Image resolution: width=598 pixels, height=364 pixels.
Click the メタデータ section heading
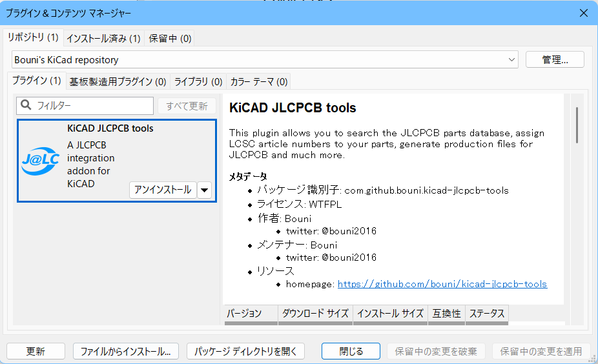tap(248, 176)
